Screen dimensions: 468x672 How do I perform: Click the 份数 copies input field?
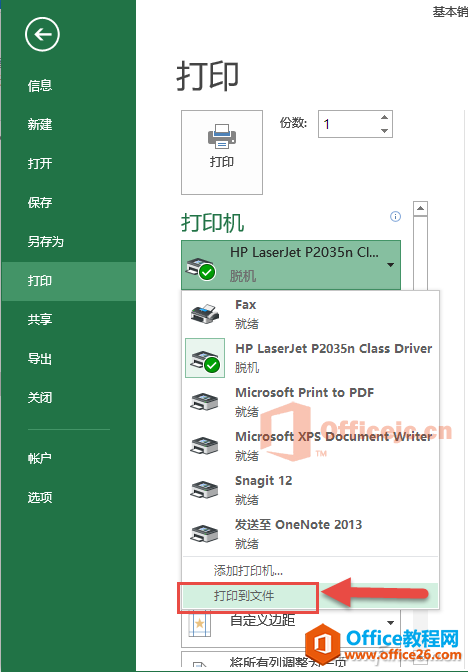pyautogui.click(x=349, y=124)
